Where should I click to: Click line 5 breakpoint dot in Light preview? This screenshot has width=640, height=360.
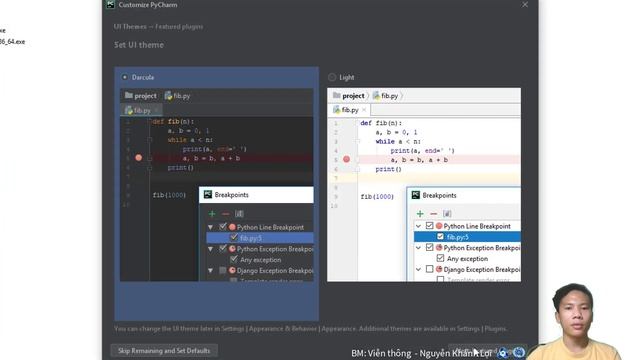(x=346, y=159)
